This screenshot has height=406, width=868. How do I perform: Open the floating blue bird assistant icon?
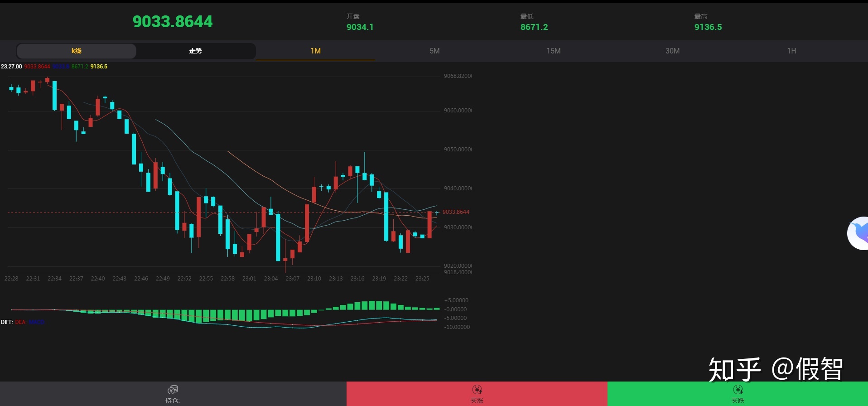[x=858, y=233]
